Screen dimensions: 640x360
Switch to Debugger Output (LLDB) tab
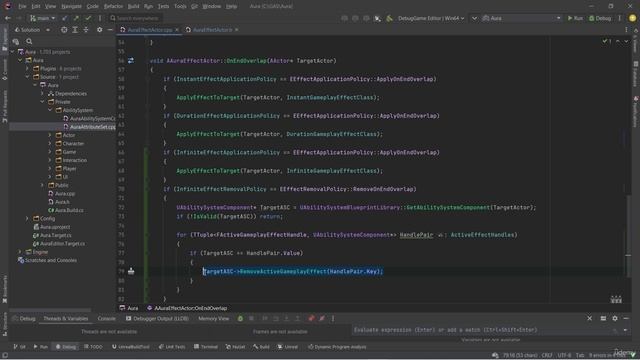coord(157,318)
